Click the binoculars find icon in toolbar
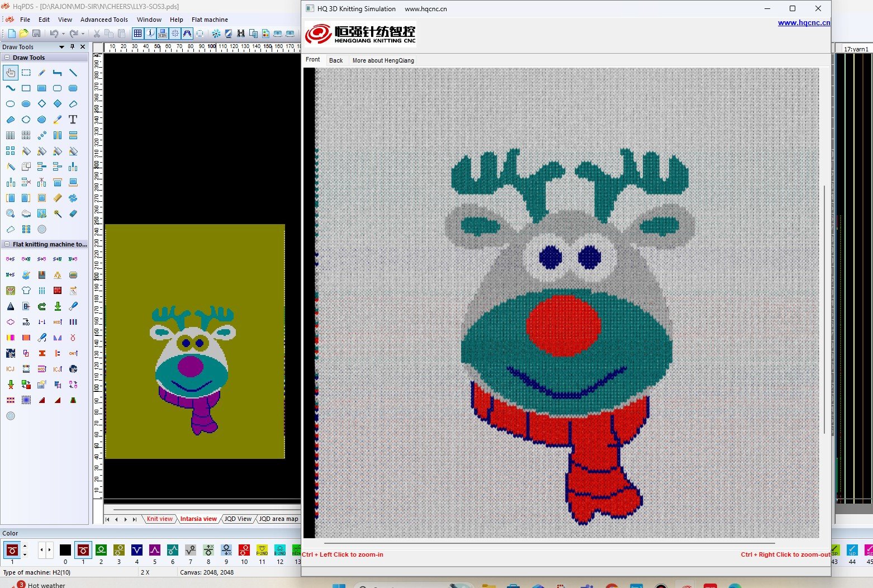Screen dimensions: 873x588 241,34
